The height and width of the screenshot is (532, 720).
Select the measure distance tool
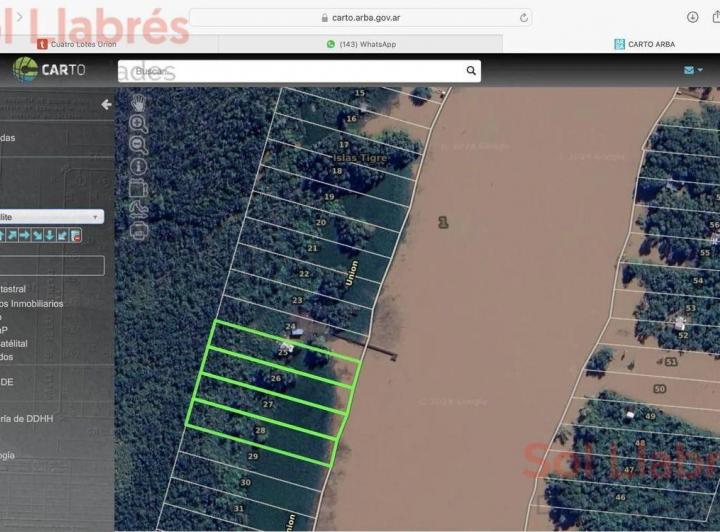click(139, 209)
